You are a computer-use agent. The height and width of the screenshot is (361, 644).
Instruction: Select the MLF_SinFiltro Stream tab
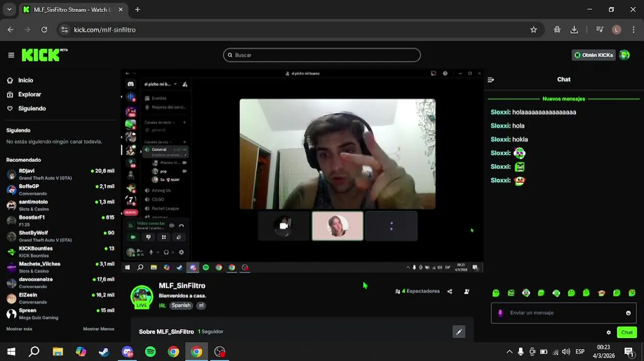73,10
